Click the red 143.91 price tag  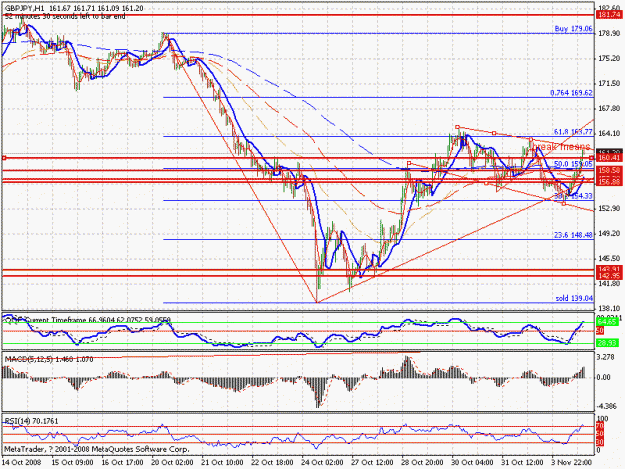[x=609, y=269]
